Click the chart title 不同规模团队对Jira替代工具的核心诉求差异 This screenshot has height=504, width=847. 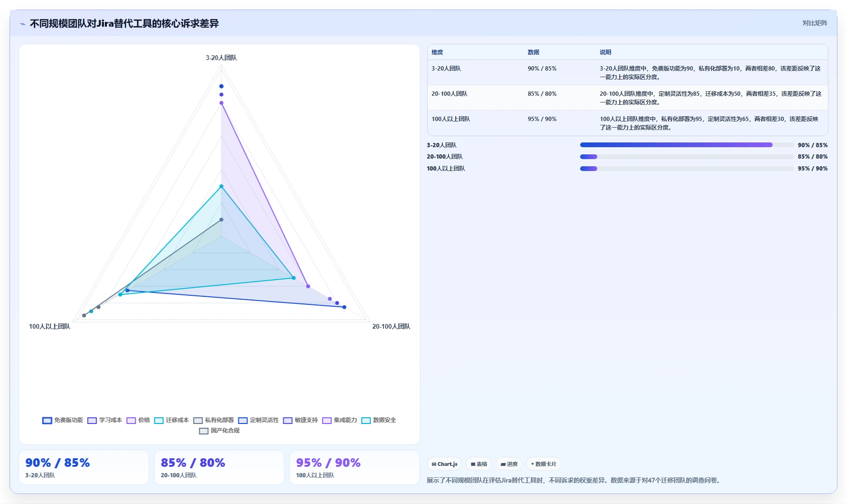point(124,23)
